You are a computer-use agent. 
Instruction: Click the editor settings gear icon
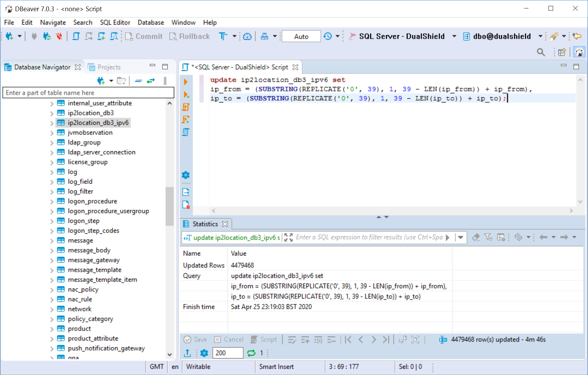click(x=186, y=175)
